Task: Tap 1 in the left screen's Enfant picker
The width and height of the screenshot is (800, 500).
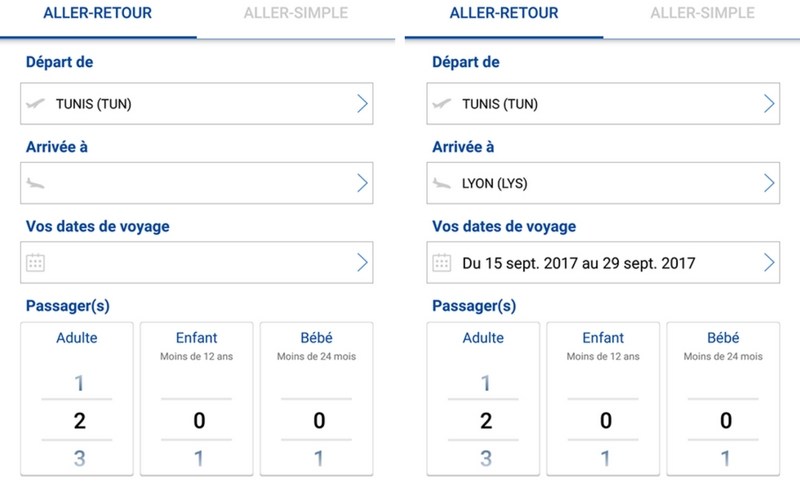Action: 199,459
